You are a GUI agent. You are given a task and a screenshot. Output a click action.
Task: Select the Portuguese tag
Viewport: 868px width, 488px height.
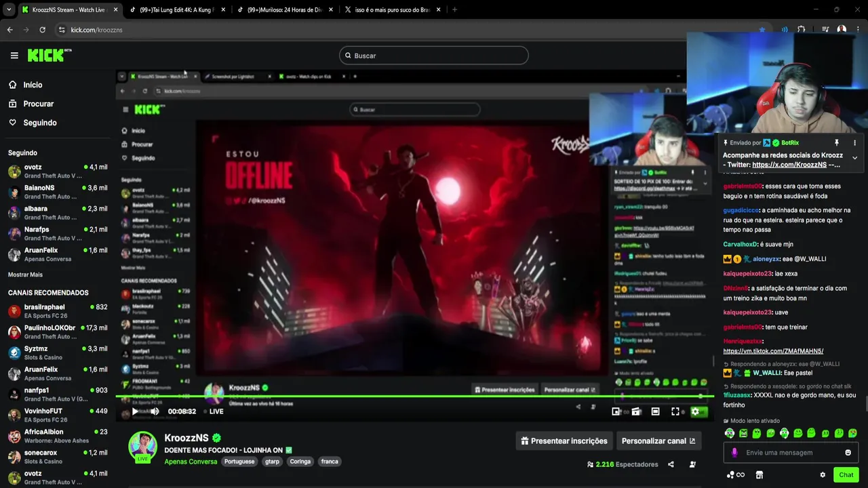(239, 462)
